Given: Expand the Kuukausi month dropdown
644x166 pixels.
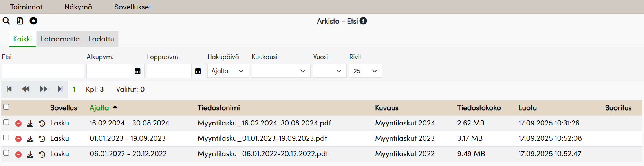Looking at the screenshot, I should (x=281, y=71).
